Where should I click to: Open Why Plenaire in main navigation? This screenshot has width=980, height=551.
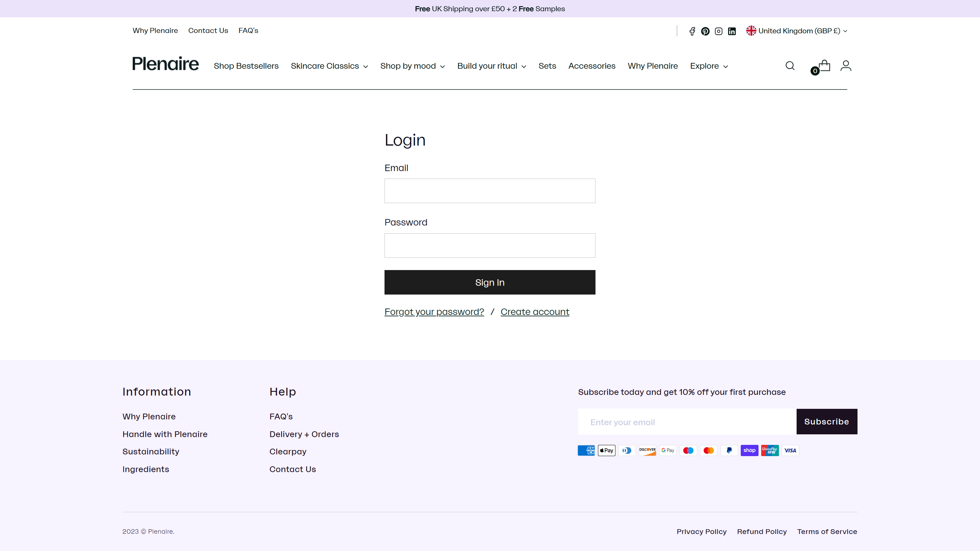(653, 66)
